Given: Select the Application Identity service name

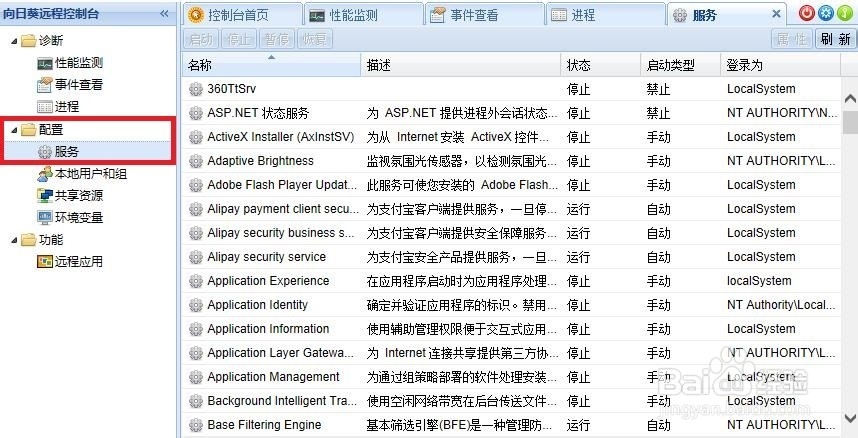Looking at the screenshot, I should point(257,305).
